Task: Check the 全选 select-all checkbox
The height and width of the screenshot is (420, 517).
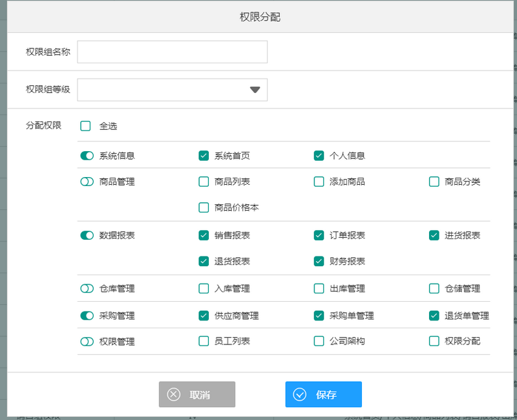Action: click(x=86, y=126)
